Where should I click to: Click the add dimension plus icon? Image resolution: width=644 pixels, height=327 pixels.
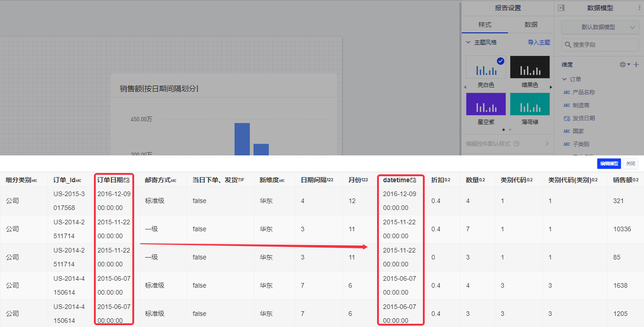(636, 65)
